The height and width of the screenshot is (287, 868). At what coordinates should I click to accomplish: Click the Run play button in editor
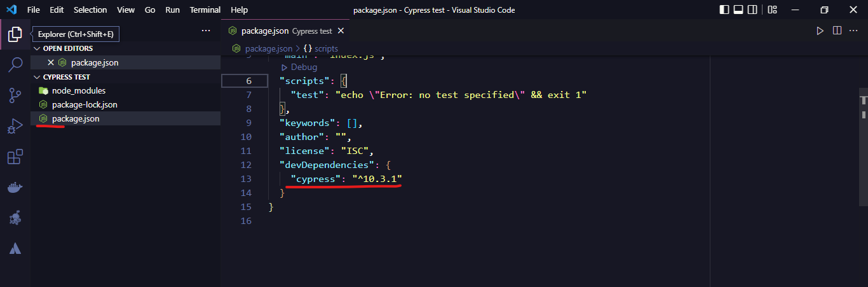(820, 31)
